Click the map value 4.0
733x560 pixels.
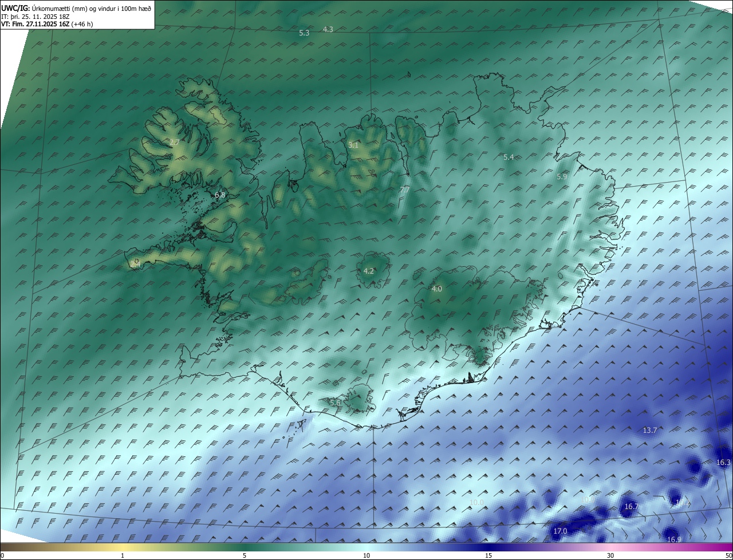click(x=437, y=289)
